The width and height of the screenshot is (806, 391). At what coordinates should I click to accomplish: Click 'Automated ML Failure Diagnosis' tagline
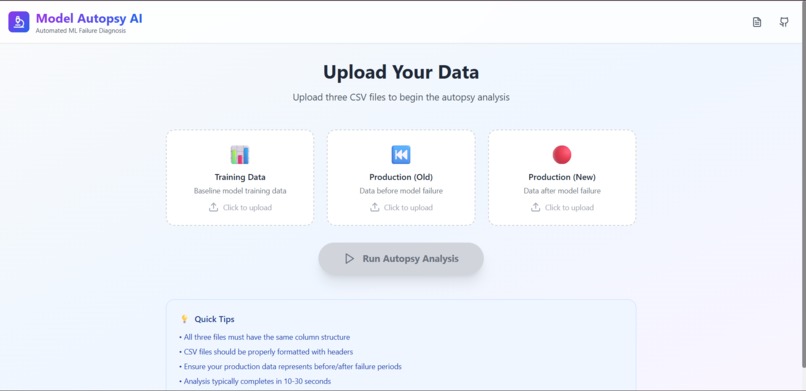tap(81, 31)
